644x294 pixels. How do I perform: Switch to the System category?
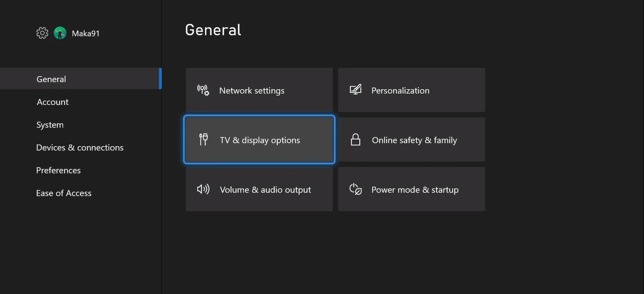coord(50,125)
